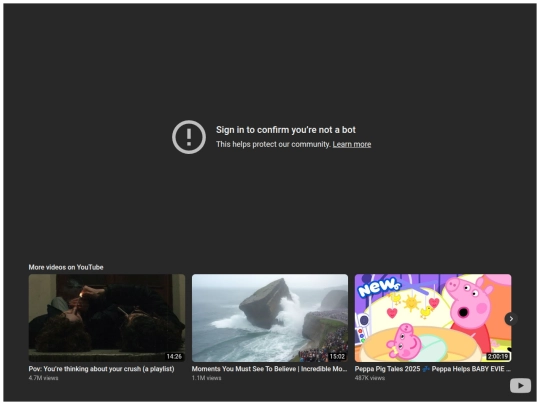Click "Sign in to confirm you're not a bot"
Image resolution: width=540 pixels, height=405 pixels.
pos(285,130)
